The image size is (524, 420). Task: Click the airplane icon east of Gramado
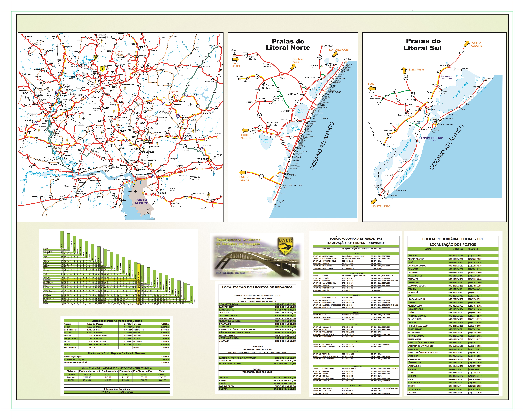[191, 105]
